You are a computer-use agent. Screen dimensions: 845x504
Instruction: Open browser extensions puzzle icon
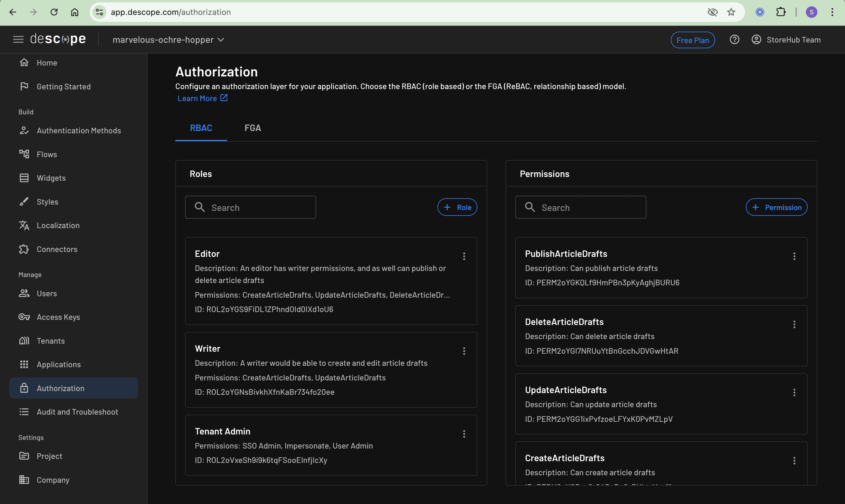pyautogui.click(x=781, y=12)
